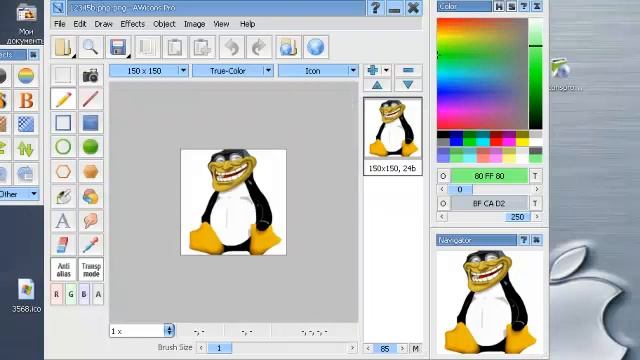This screenshot has width=640, height=360.
Task: Click the Paste as new image icon
Action: click(202, 47)
